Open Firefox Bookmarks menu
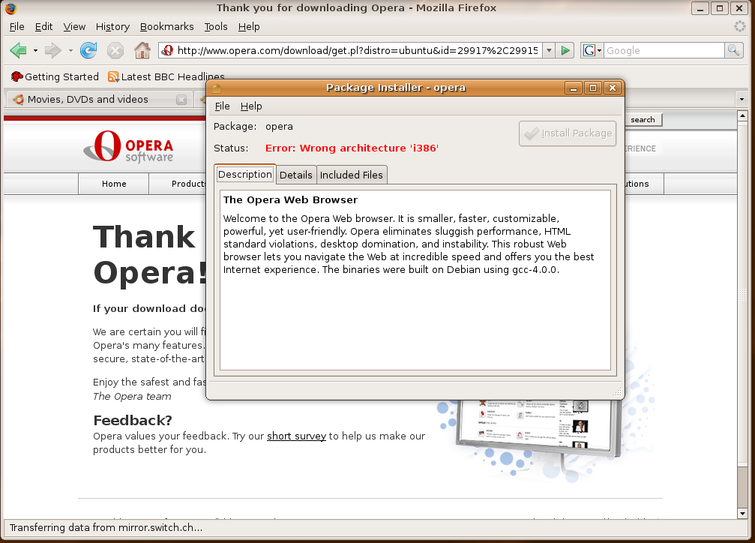 click(x=167, y=26)
